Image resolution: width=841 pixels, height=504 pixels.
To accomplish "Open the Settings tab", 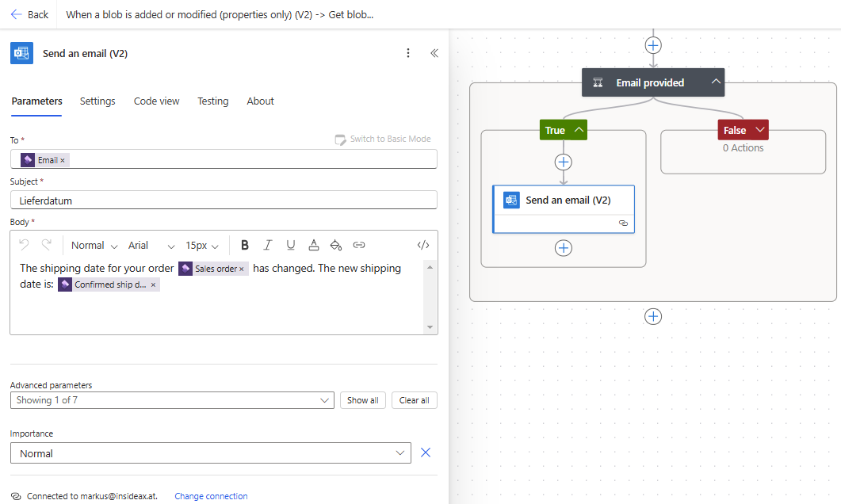I will (x=97, y=101).
